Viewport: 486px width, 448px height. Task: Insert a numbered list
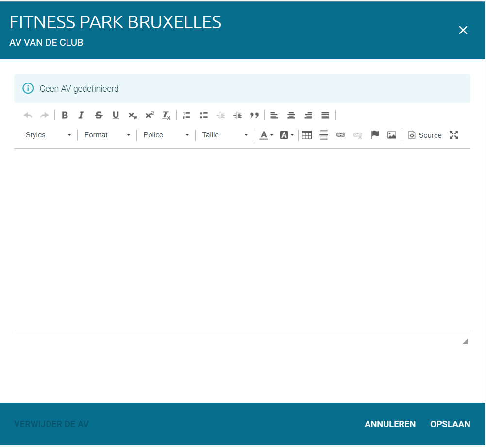pyautogui.click(x=186, y=115)
